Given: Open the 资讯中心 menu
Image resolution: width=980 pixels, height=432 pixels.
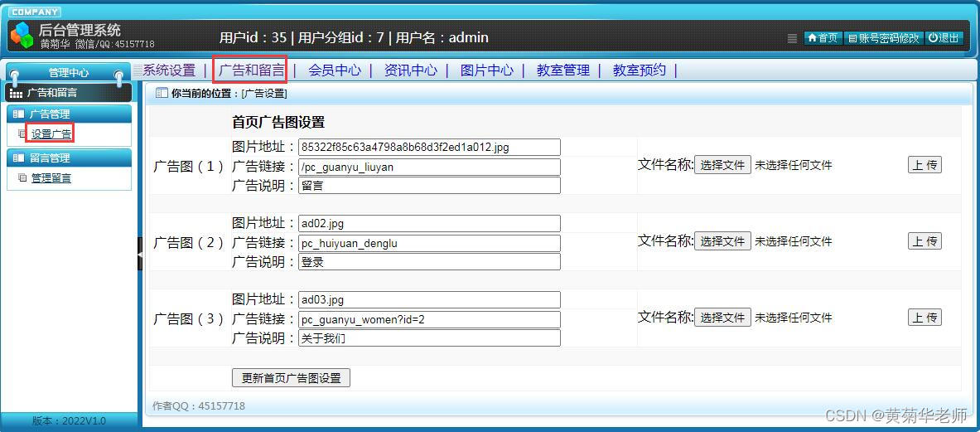Looking at the screenshot, I should pos(411,70).
